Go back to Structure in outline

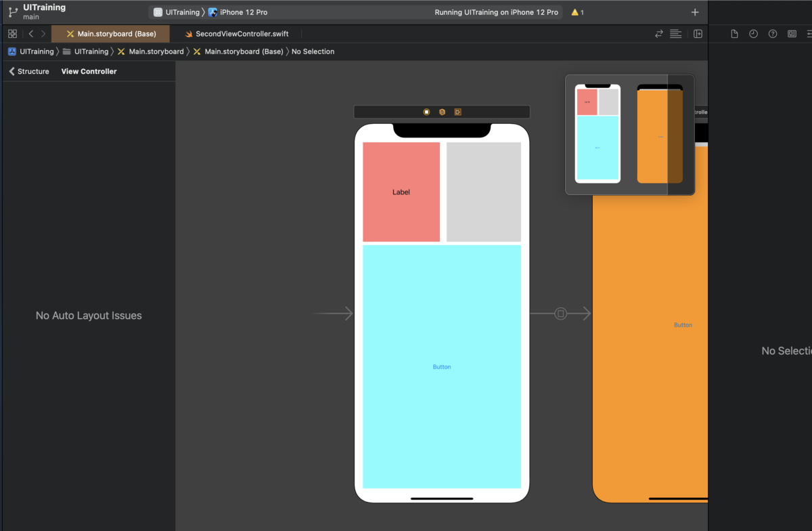pos(28,71)
